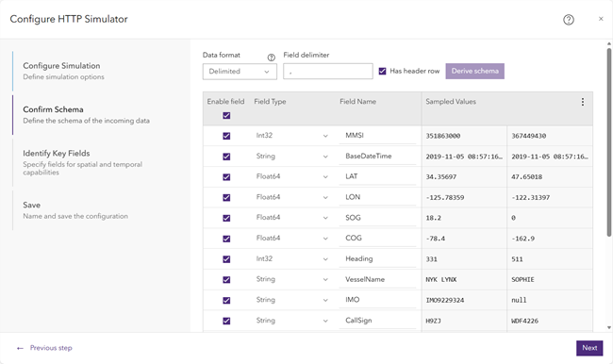Expand the COG field type dropdown
Image resolution: width=613 pixels, height=364 pixels.
pos(292,239)
